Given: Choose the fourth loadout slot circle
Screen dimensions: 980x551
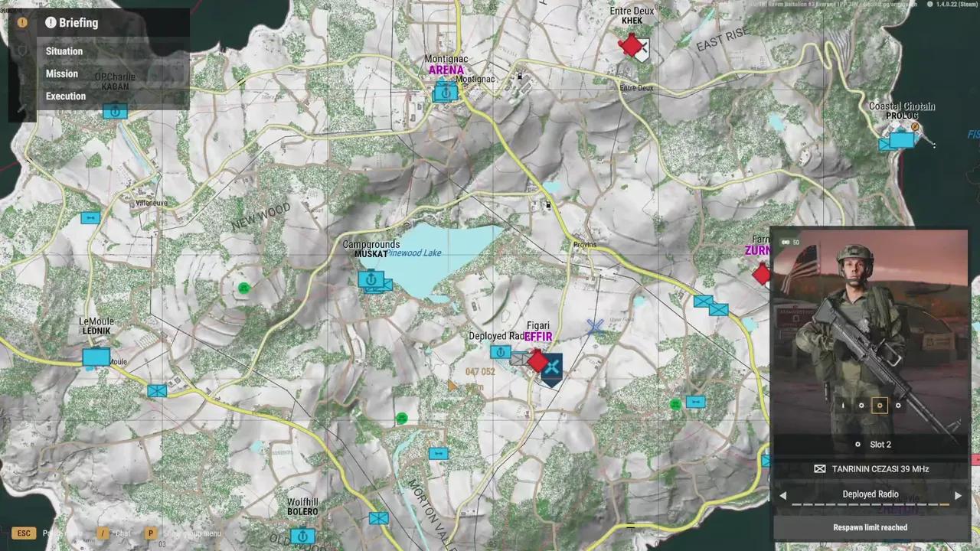Looking at the screenshot, I should (898, 406).
